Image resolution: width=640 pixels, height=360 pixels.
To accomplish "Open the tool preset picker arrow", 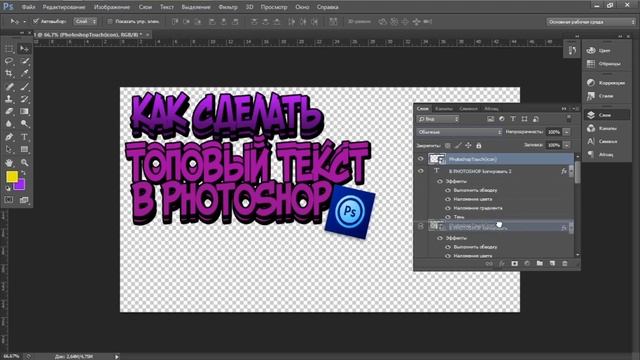I will click(24, 22).
